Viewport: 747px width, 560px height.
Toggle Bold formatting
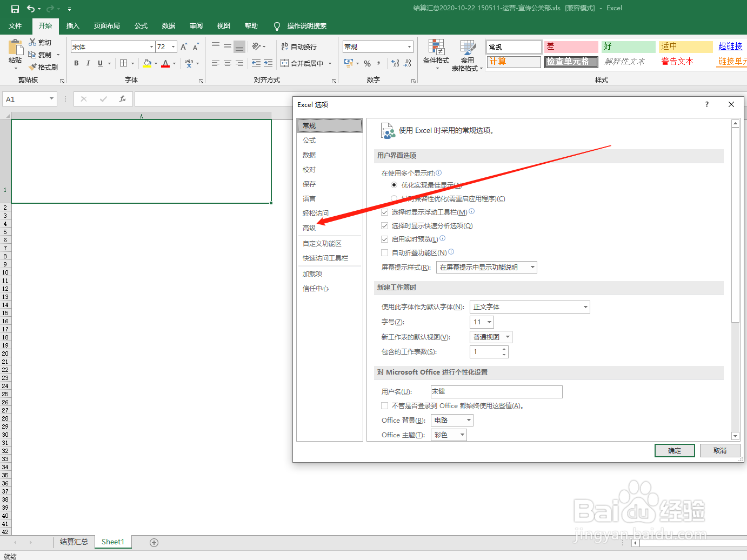(76, 63)
